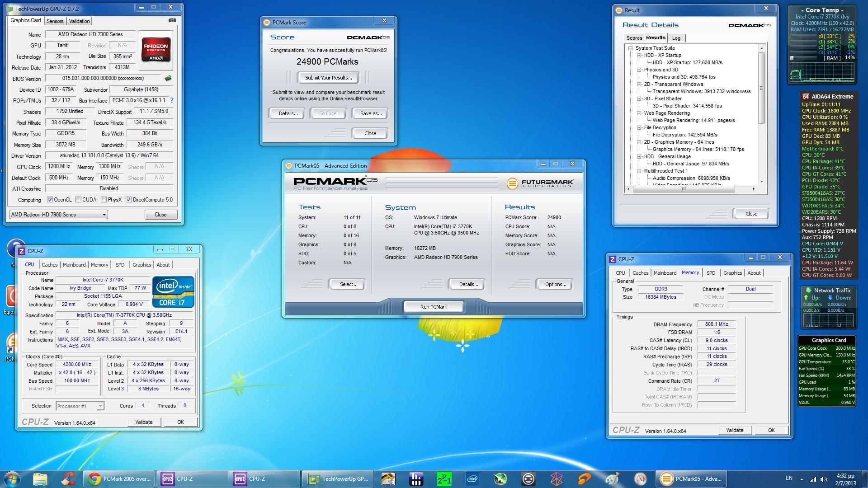Click the clock showing 4:32 in the tray
The image size is (868, 488).
pos(845,476)
